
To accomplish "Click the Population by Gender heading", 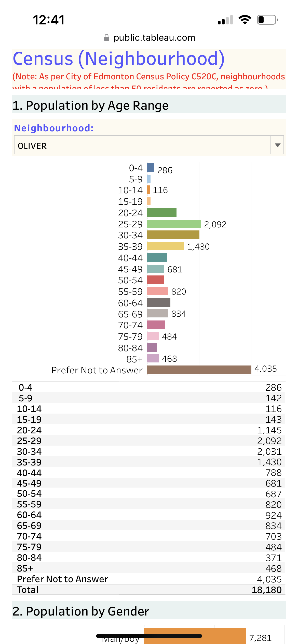I will [81, 611].
